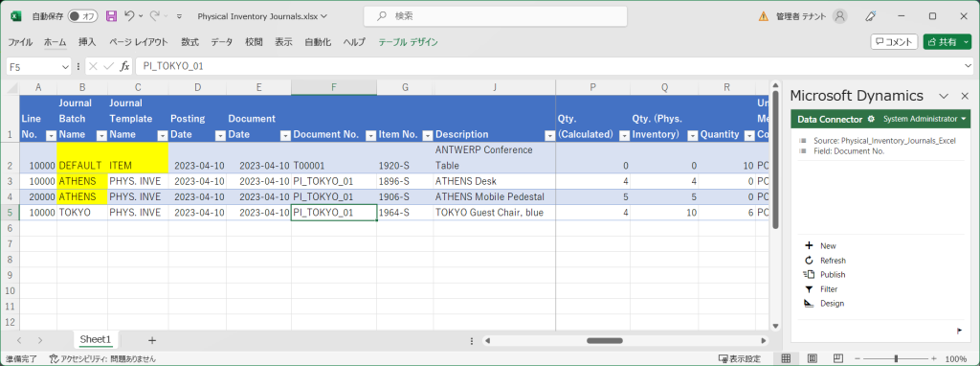Open the Quick Access Toolbar customize icon
Viewport: 980px width, 366px height.
pyautogui.click(x=180, y=17)
